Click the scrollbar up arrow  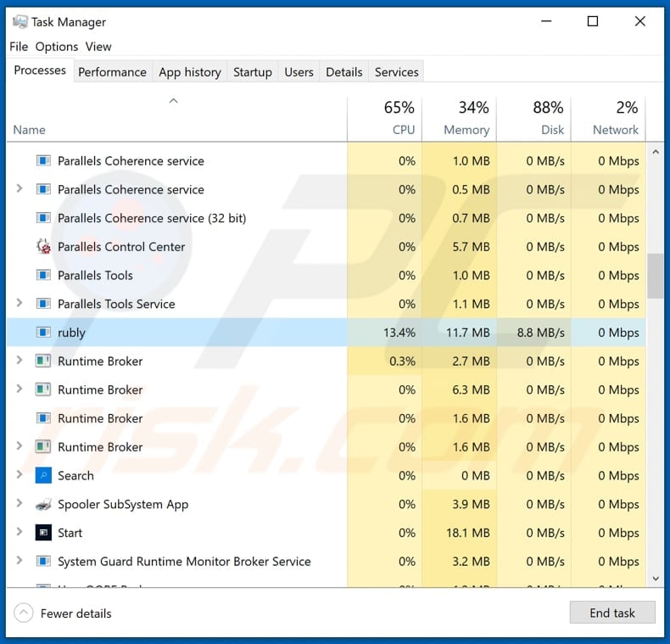[656, 152]
